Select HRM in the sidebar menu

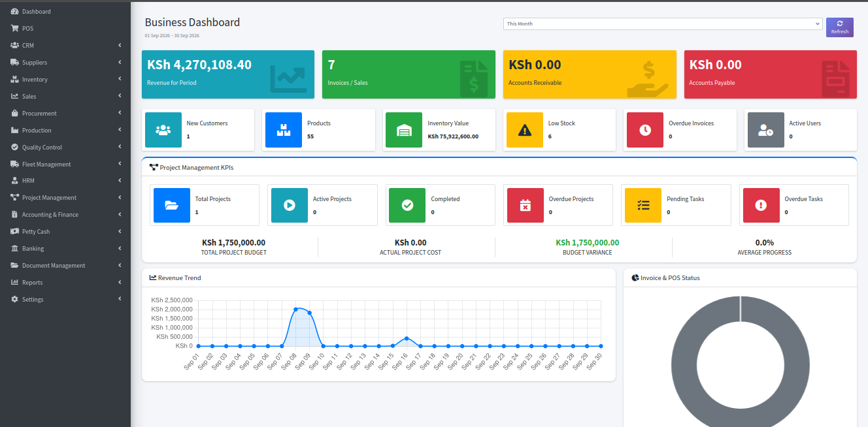[65, 181]
